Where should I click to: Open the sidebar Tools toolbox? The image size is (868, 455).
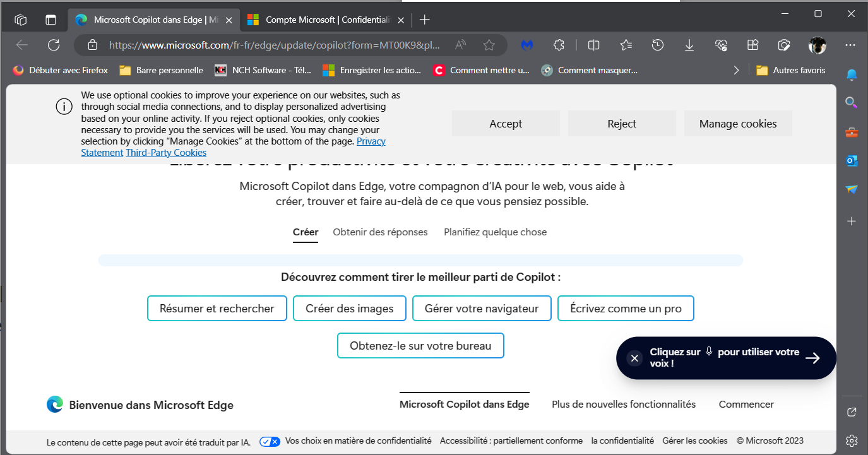click(x=852, y=133)
